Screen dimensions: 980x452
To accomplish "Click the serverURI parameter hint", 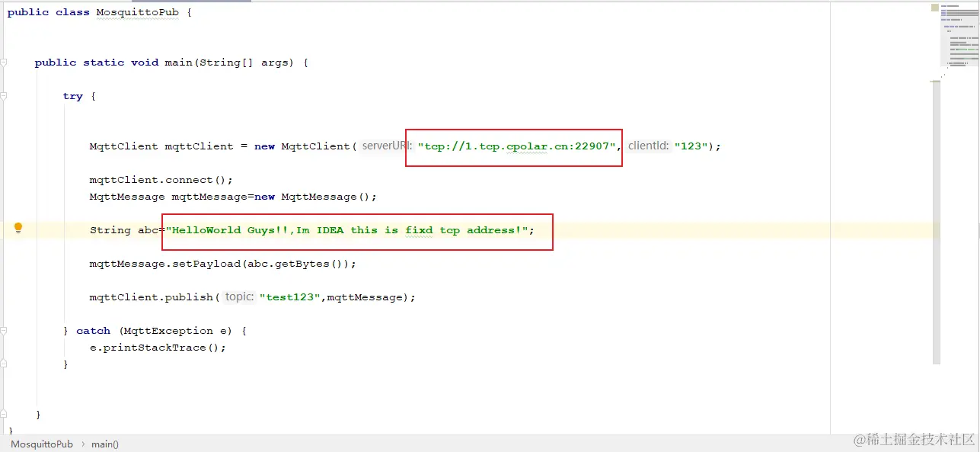I will point(385,146).
